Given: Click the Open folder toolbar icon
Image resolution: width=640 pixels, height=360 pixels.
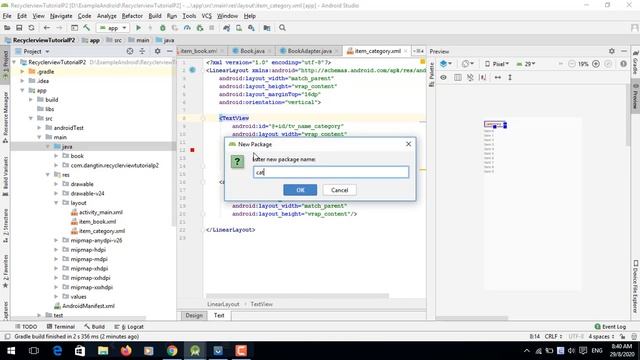Looking at the screenshot, I should (x=7, y=28).
